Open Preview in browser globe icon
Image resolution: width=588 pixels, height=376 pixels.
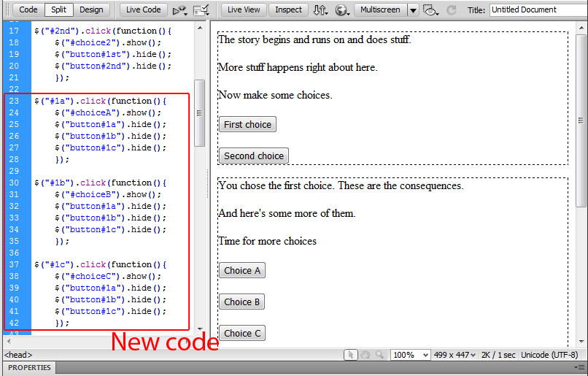coord(342,10)
